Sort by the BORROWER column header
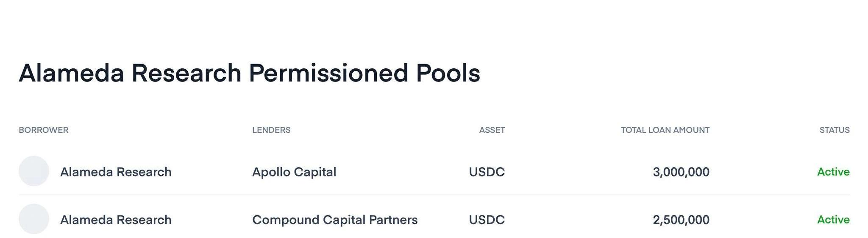The image size is (868, 238). click(x=44, y=130)
